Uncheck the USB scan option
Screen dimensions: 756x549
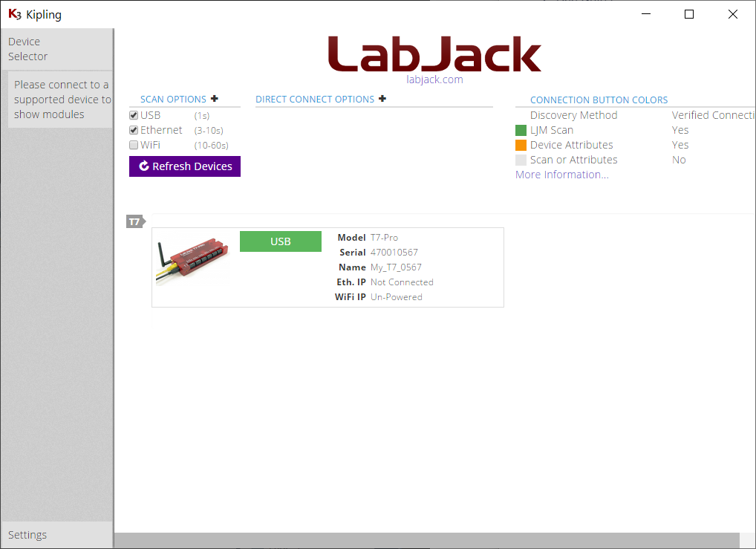point(134,115)
